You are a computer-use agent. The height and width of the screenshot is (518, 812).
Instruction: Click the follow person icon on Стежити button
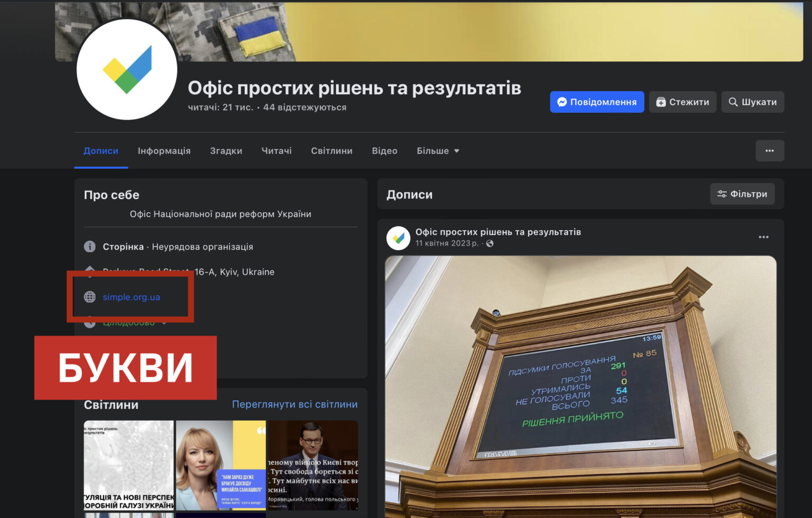[661, 102]
